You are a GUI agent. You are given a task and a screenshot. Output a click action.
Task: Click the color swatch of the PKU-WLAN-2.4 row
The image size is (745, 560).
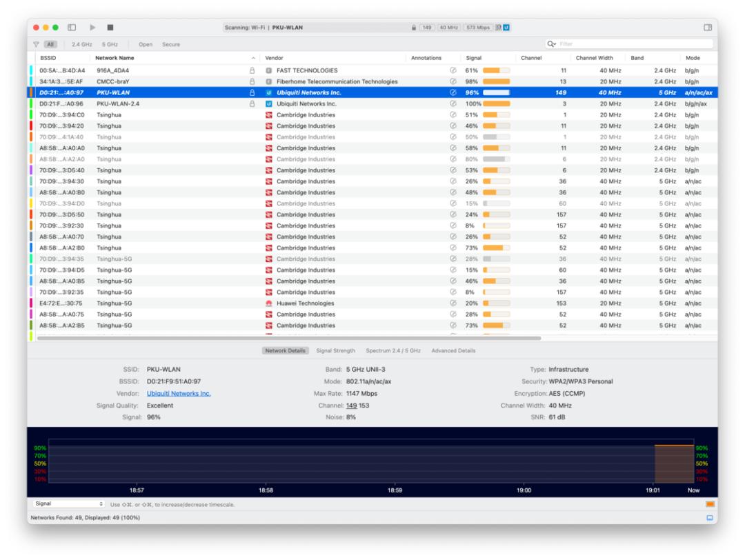[x=31, y=103]
